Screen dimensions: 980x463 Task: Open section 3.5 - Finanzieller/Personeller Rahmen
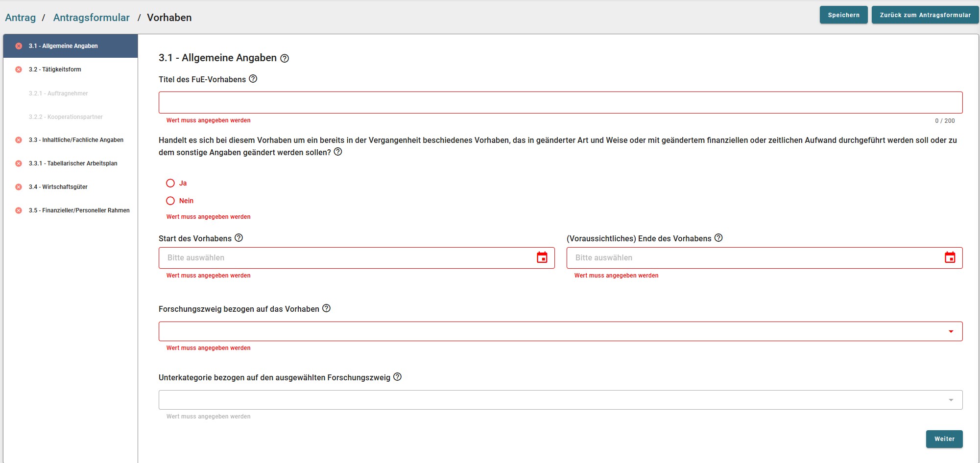tap(71, 210)
